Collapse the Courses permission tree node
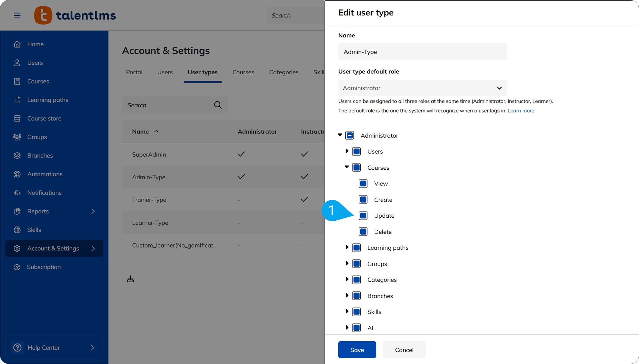The height and width of the screenshot is (364, 639). point(347,167)
